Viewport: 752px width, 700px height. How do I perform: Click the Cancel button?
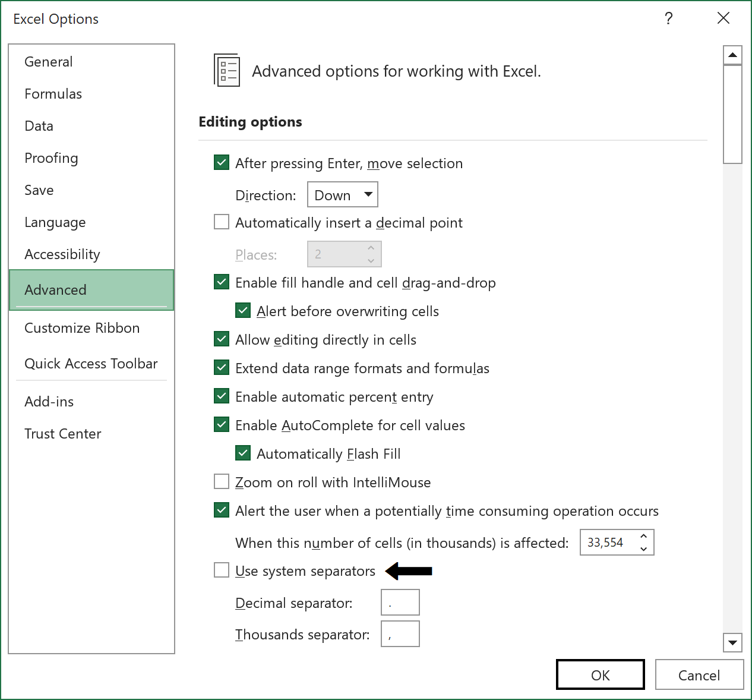(x=700, y=675)
